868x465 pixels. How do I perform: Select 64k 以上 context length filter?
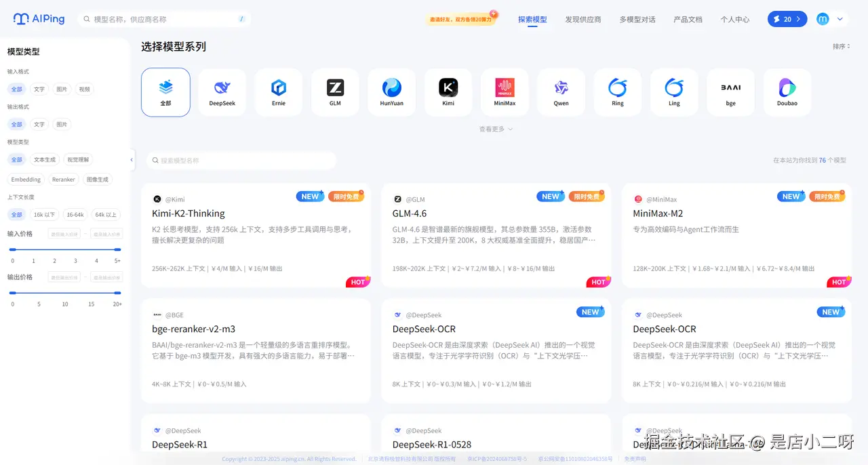[105, 215]
